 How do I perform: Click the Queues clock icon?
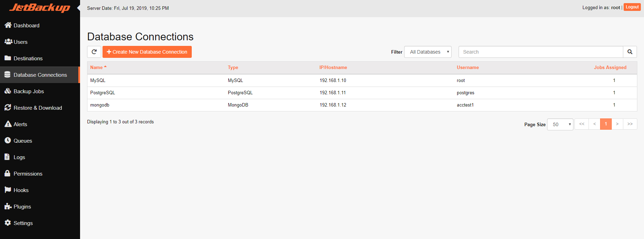pos(8,141)
